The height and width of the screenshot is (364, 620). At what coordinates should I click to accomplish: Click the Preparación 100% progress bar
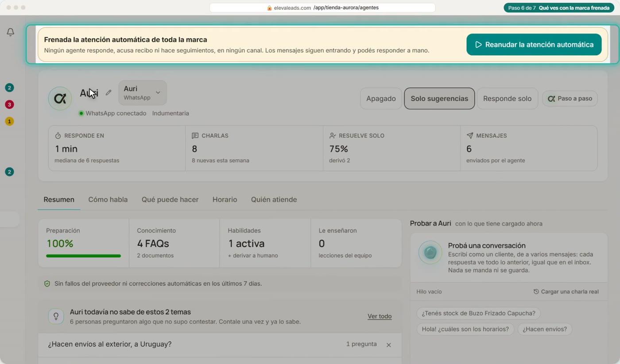[83, 256]
